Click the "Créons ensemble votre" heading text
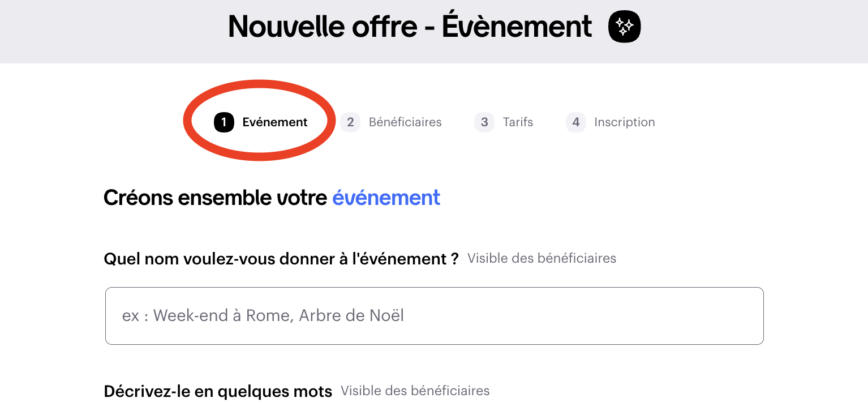This screenshot has width=868, height=419. 215,198
